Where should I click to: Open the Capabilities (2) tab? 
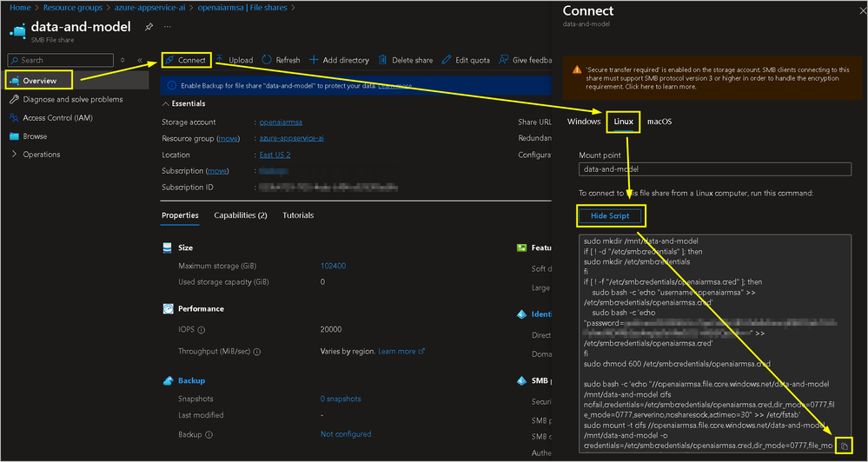point(241,215)
